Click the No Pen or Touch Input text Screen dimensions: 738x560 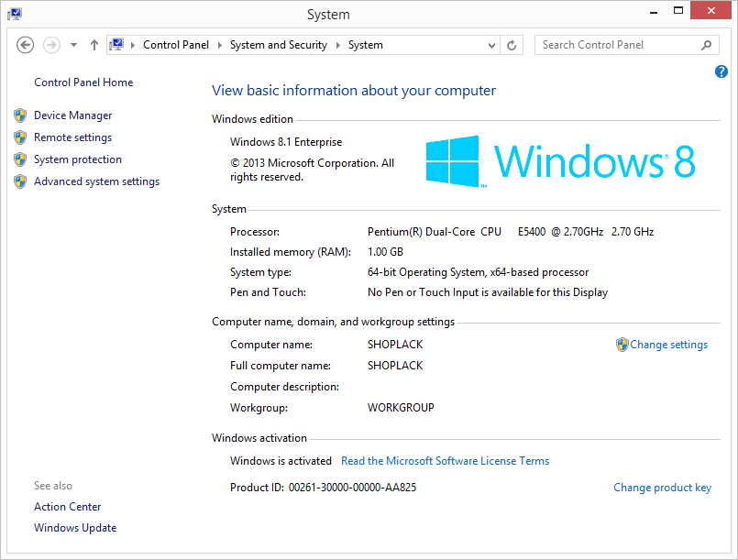[x=488, y=292]
